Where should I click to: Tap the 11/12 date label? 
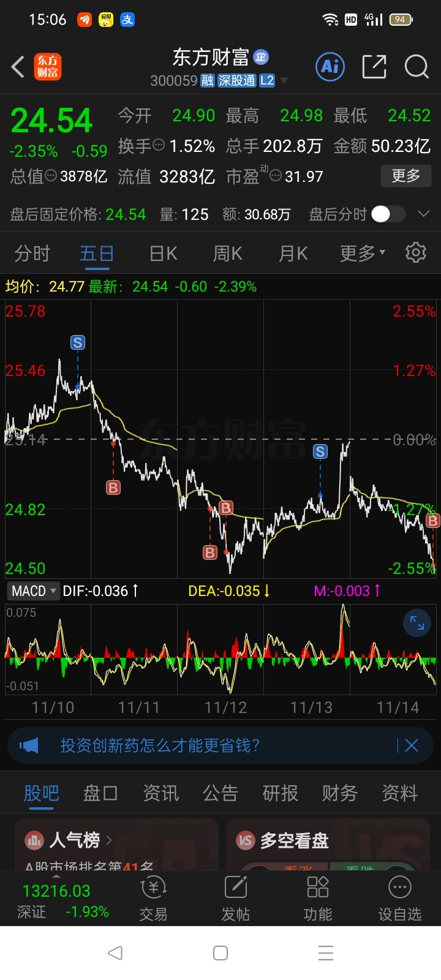pos(225,707)
